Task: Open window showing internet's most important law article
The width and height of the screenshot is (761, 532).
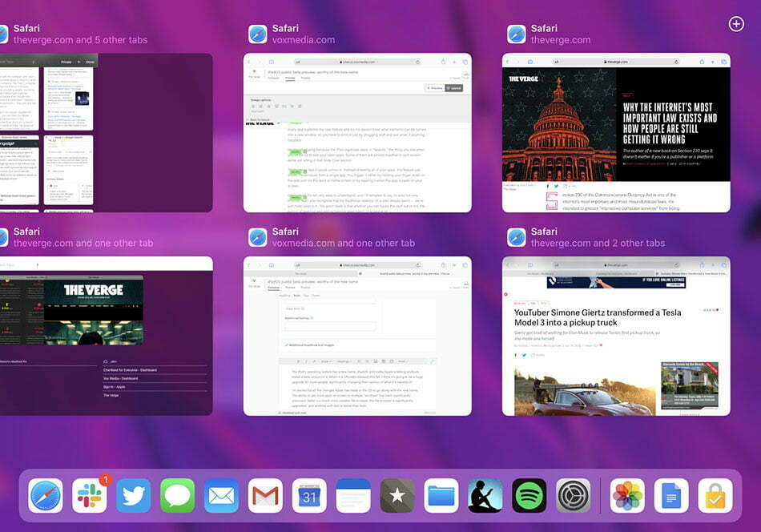Action: pyautogui.click(x=616, y=132)
